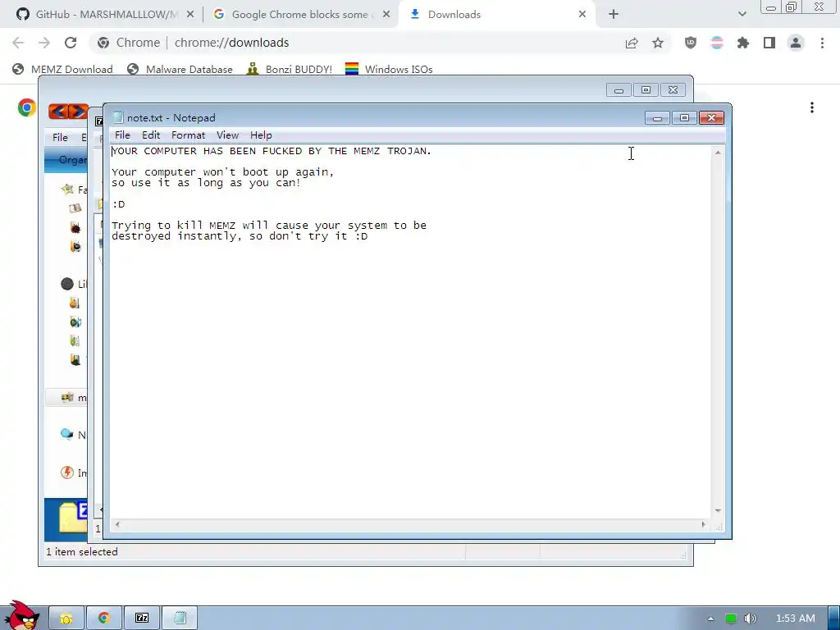
Task: Click Notepad scrollbar down arrow
Action: click(718, 511)
